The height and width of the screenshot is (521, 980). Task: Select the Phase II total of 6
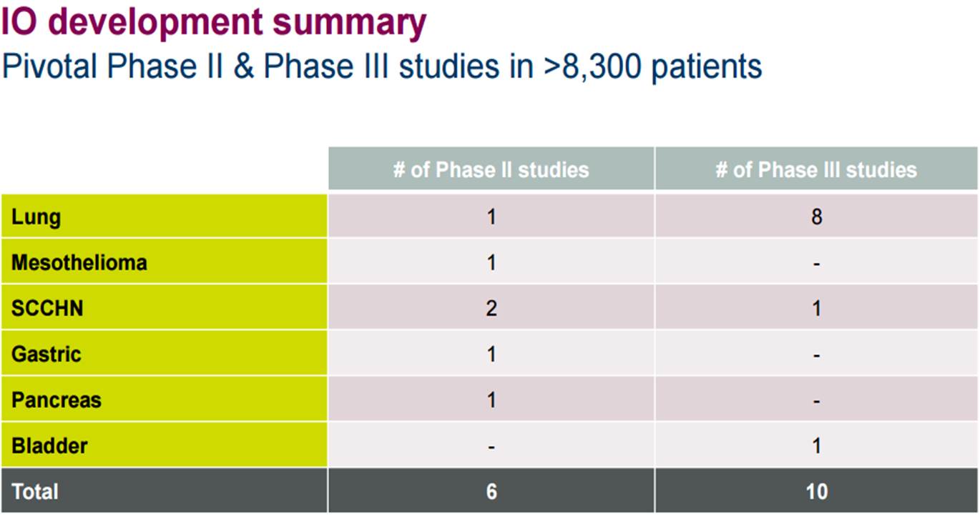tap(491, 491)
